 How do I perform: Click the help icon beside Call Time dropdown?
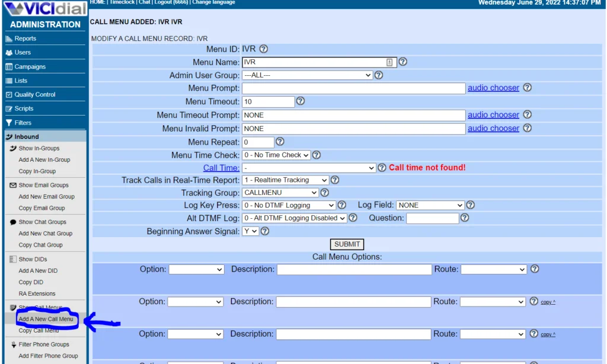[382, 168]
